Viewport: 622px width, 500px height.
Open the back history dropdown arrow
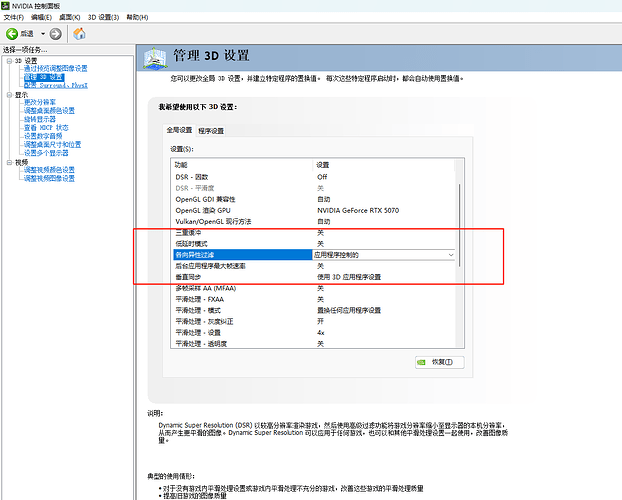point(43,34)
